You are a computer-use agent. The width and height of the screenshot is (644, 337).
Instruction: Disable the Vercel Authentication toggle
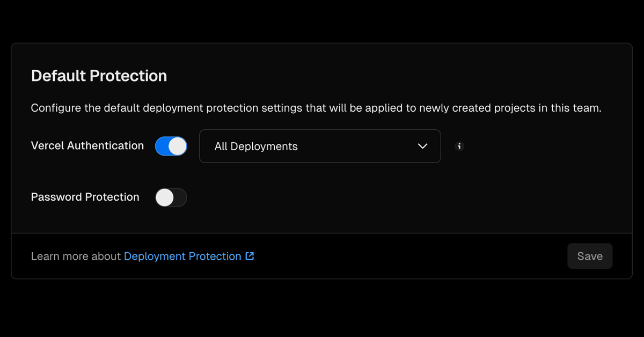(x=171, y=146)
